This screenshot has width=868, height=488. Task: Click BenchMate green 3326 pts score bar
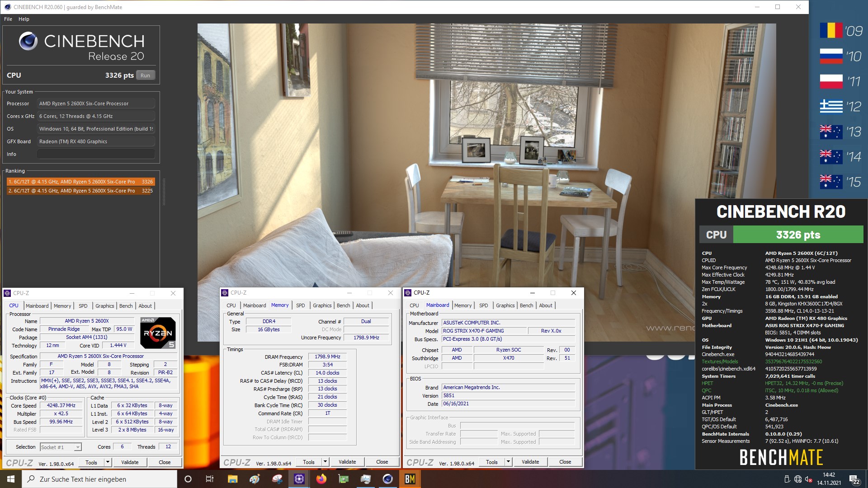pyautogui.click(x=798, y=235)
